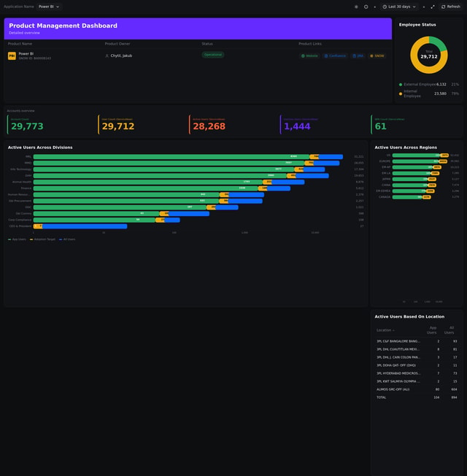The width and height of the screenshot is (467, 476).
Task: Click the person icon beside Chytil, Jakub
Action: tap(107, 55)
